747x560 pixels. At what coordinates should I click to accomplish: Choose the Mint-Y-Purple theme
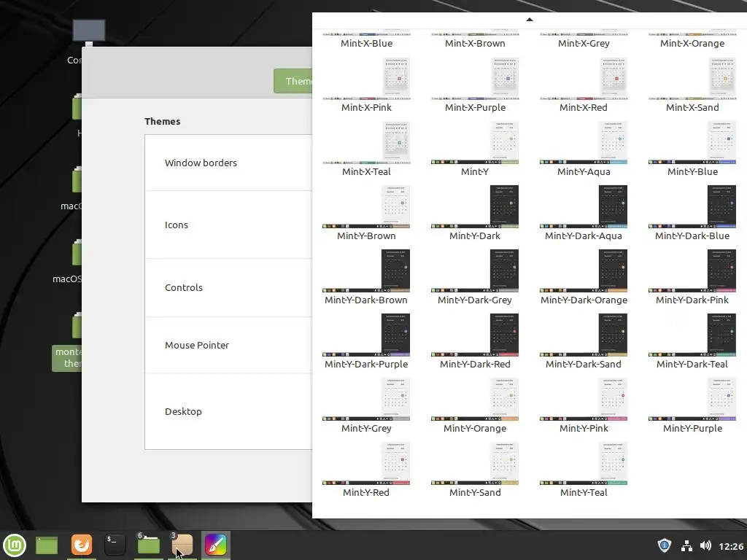click(692, 406)
